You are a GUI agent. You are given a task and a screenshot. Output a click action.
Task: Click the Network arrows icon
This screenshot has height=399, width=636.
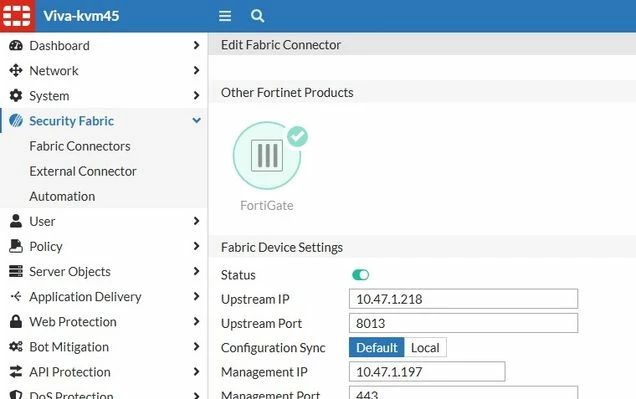click(x=16, y=71)
